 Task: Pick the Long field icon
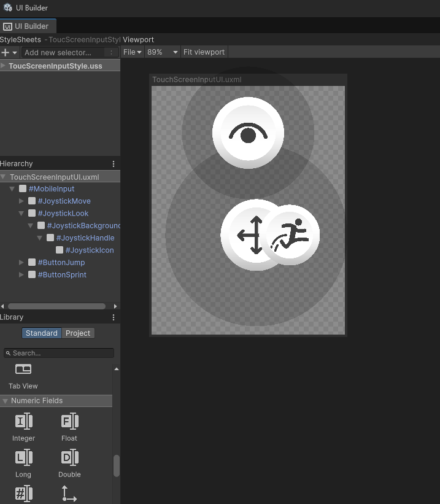tap(23, 457)
